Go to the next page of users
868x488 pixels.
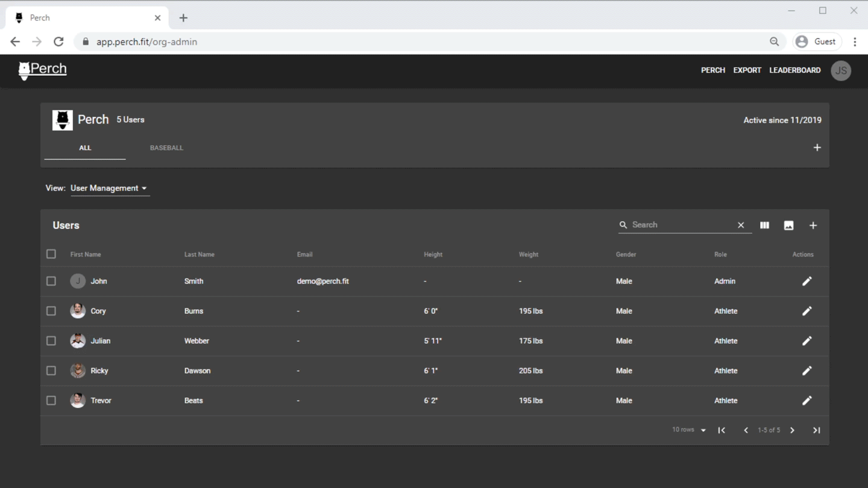[x=792, y=430]
